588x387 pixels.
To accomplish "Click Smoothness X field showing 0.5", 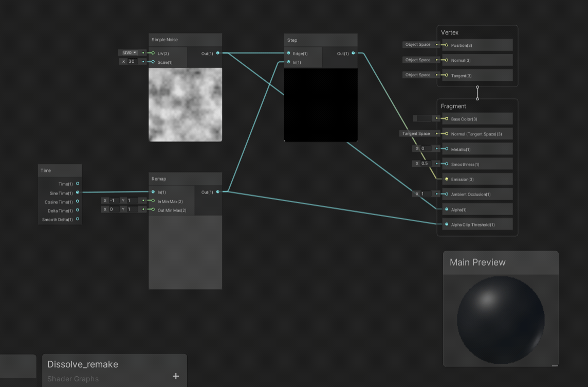I will pos(426,163).
